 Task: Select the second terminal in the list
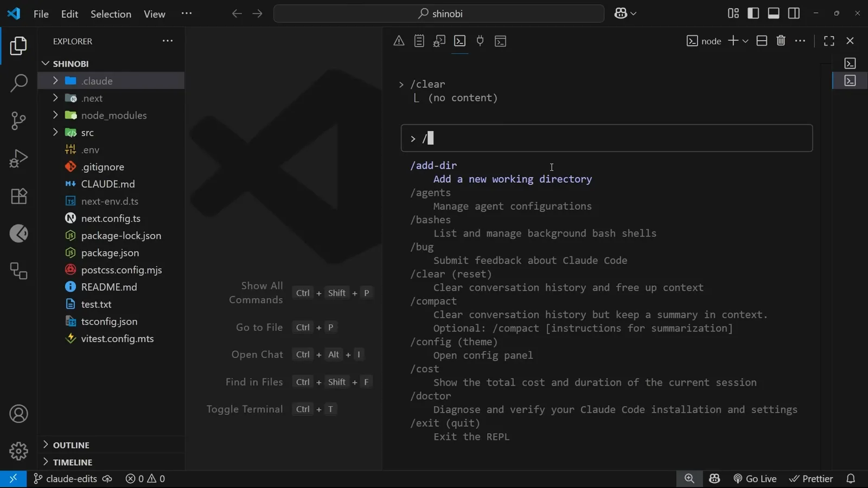(850, 81)
